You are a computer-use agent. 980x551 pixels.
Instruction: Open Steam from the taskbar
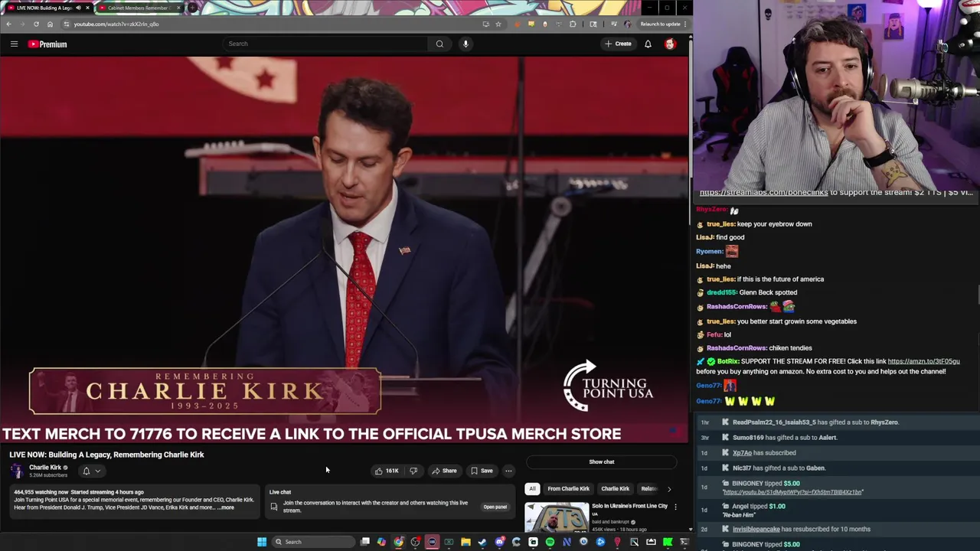(482, 542)
